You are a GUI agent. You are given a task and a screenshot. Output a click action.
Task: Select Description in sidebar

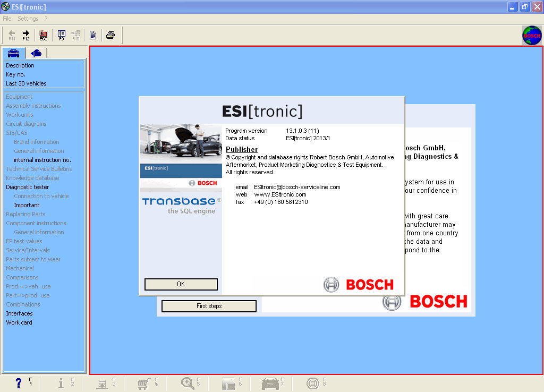click(x=20, y=65)
